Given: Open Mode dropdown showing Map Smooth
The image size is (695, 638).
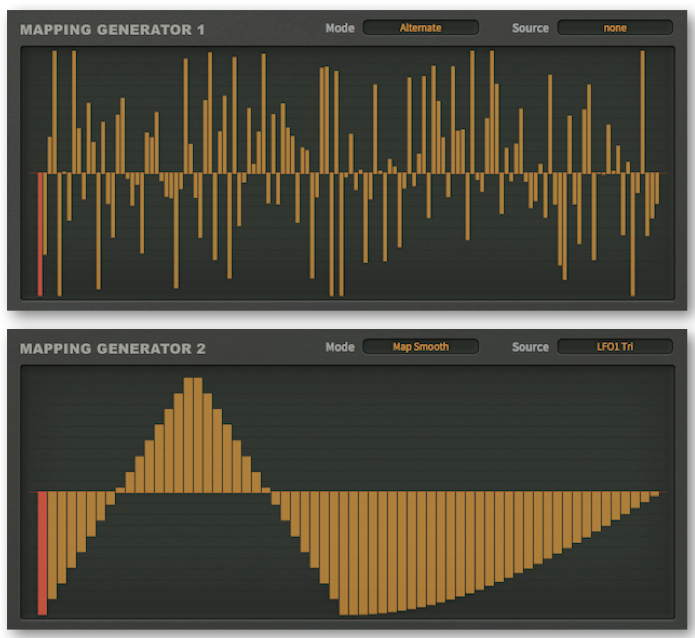Looking at the screenshot, I should pyautogui.click(x=420, y=346).
